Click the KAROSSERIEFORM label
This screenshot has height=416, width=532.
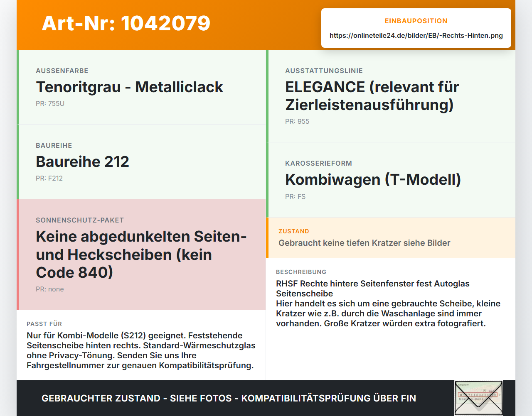[x=318, y=164]
